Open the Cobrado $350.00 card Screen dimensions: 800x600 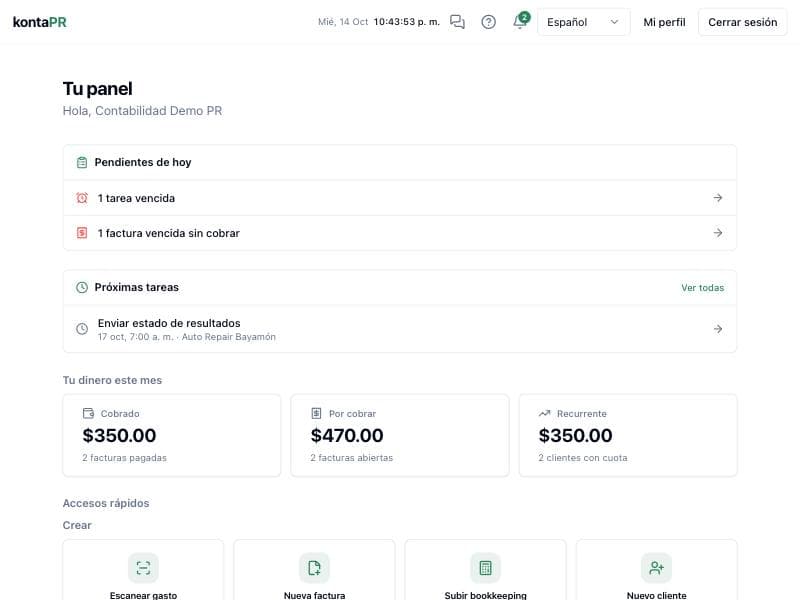[171, 435]
